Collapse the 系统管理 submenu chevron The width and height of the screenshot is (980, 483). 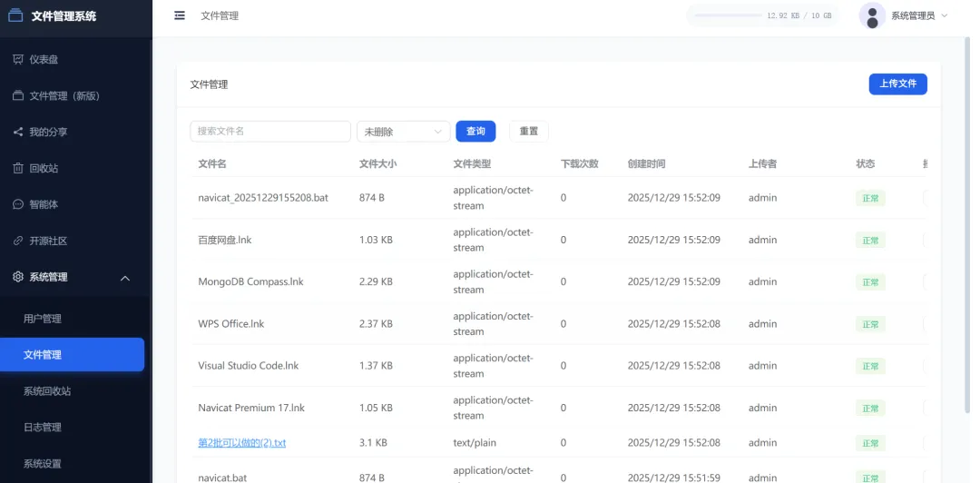tap(125, 278)
